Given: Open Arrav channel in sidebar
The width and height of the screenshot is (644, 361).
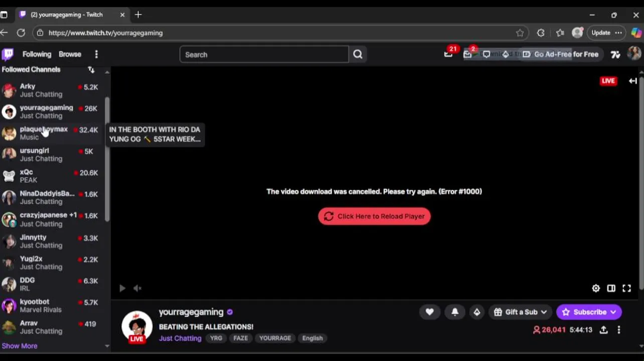Looking at the screenshot, I should coord(52,327).
